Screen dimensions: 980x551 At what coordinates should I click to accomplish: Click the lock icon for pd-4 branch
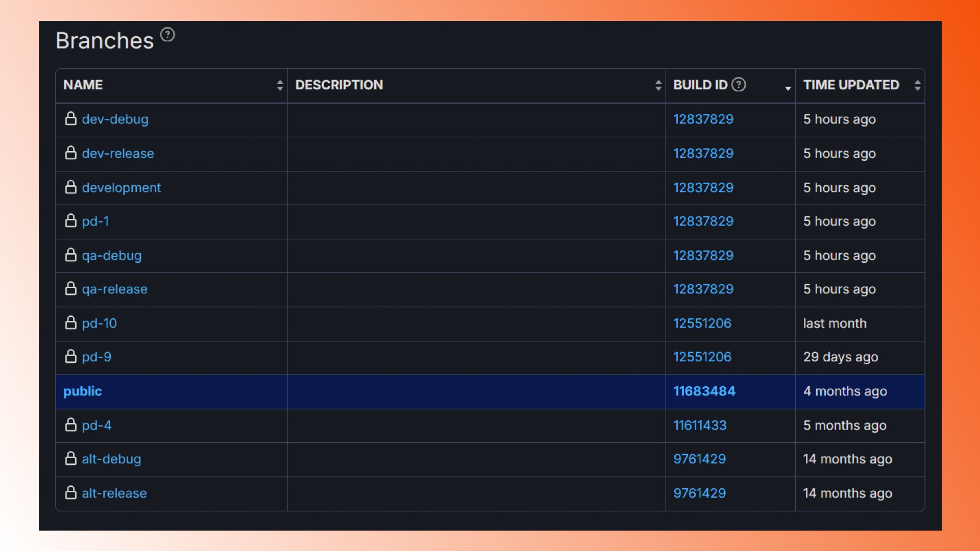click(x=71, y=425)
